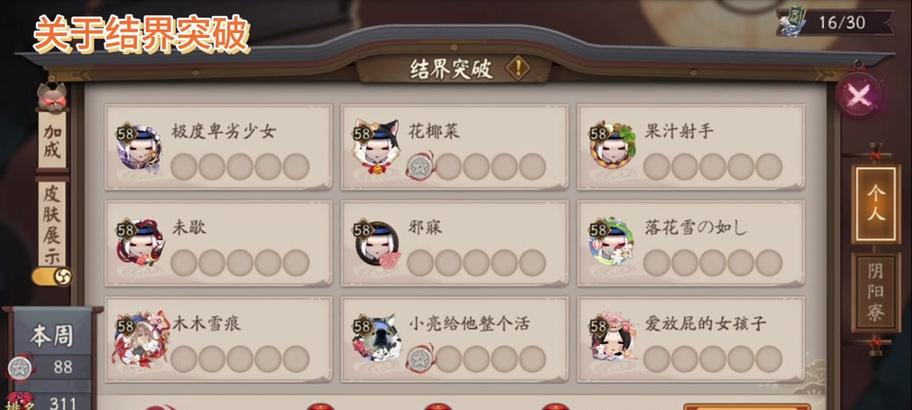Open the 本周 weekly stats panel
Viewport: 912px width, 410px height.
pyautogui.click(x=52, y=336)
